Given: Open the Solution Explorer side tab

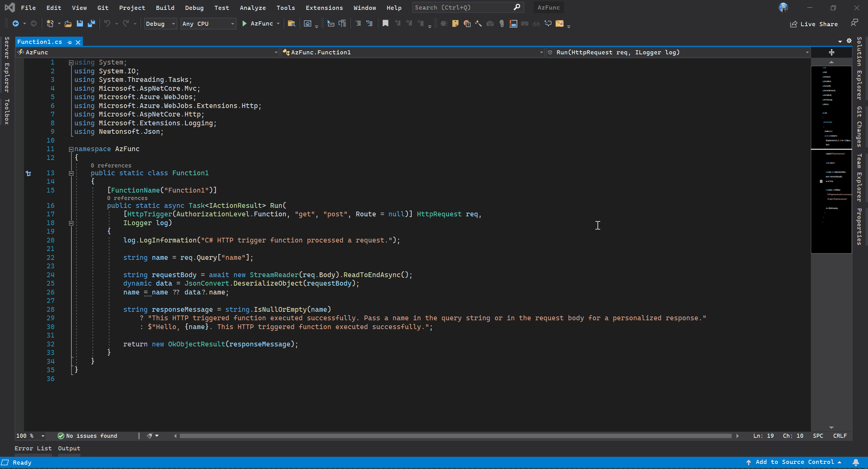Looking at the screenshot, I should point(859,68).
